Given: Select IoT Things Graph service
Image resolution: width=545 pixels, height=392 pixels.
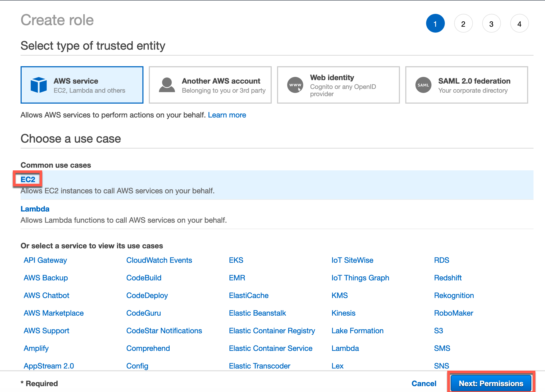Looking at the screenshot, I should tap(360, 278).
